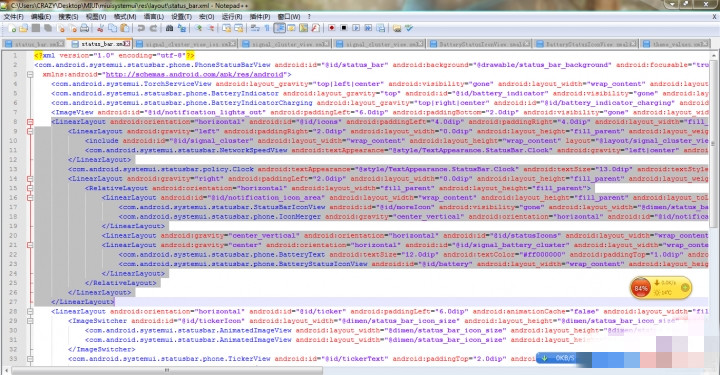Stop macro recording with black square icon
The image size is (720, 375).
344,28
